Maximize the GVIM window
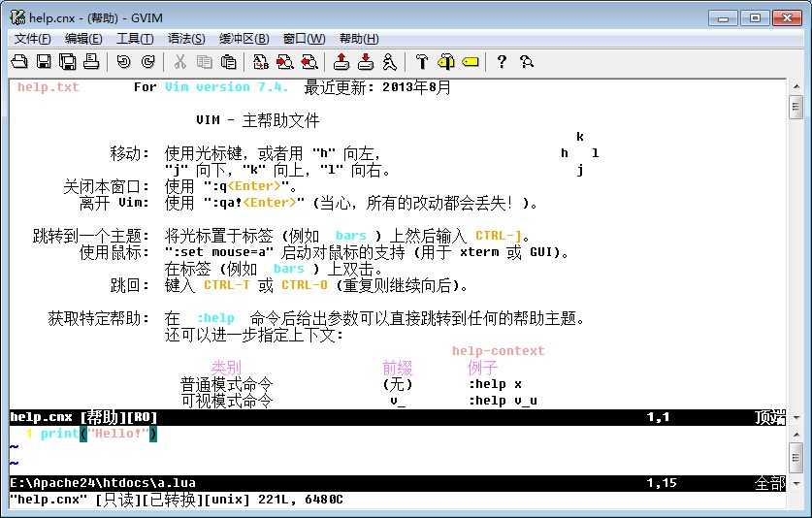Screen dimensions: 812x518 pyautogui.click(x=755, y=18)
